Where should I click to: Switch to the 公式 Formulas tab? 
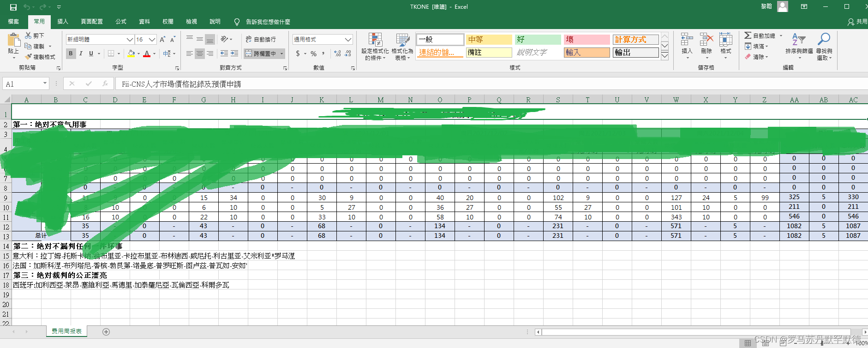121,22
